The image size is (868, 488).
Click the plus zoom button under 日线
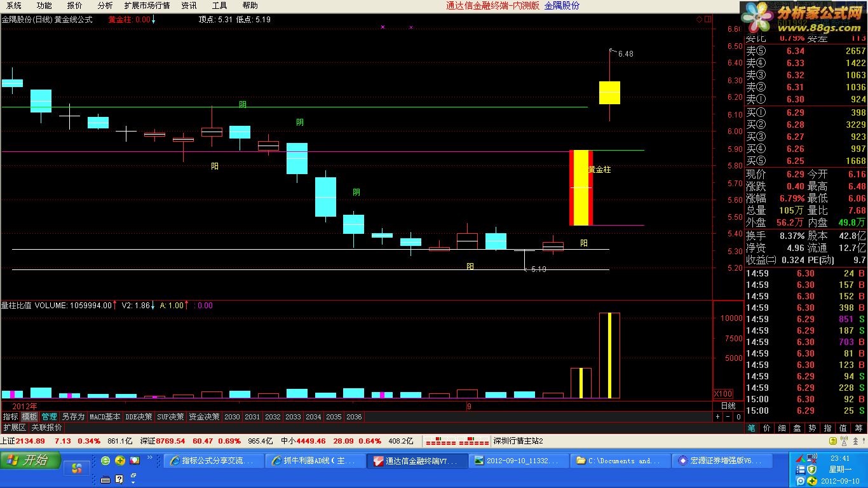718,417
